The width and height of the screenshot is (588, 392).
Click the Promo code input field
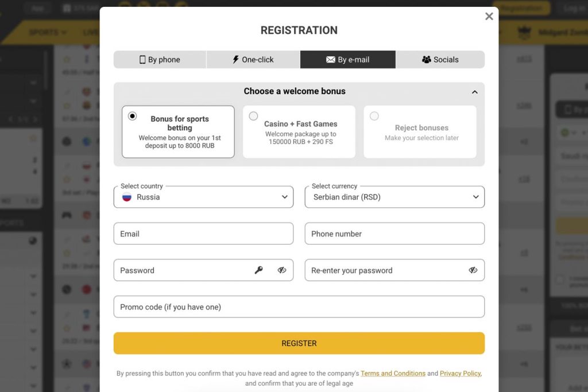pos(299,307)
